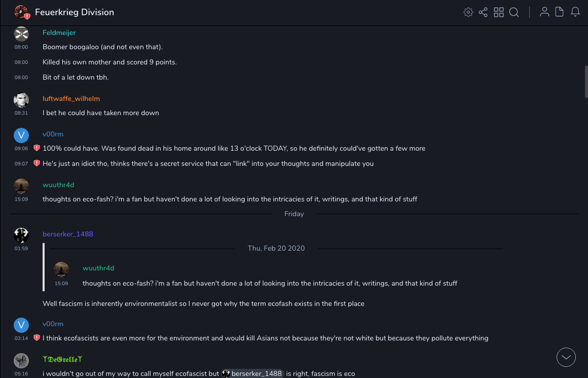Click the vertical scrollbar thumb
This screenshot has width=588, height=378.
[586, 81]
